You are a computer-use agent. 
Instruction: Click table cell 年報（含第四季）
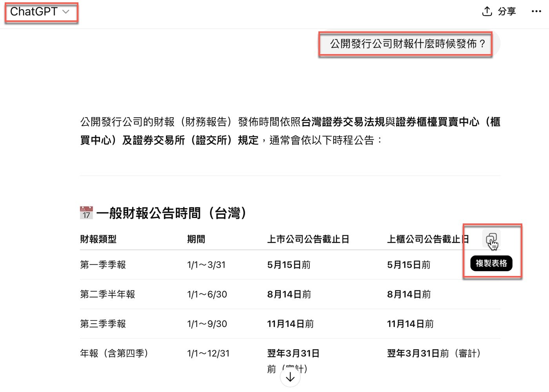[114, 353]
